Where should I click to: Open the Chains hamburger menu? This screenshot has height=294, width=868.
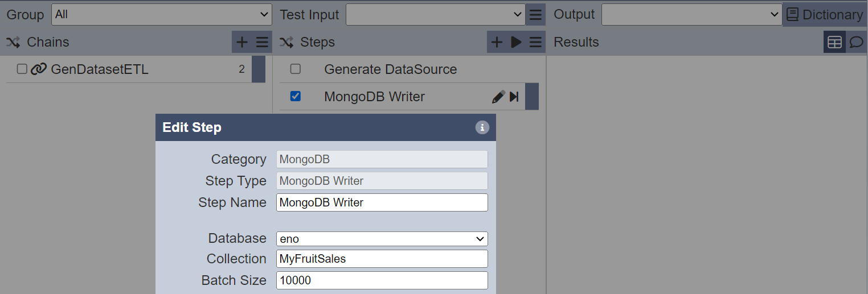point(262,42)
